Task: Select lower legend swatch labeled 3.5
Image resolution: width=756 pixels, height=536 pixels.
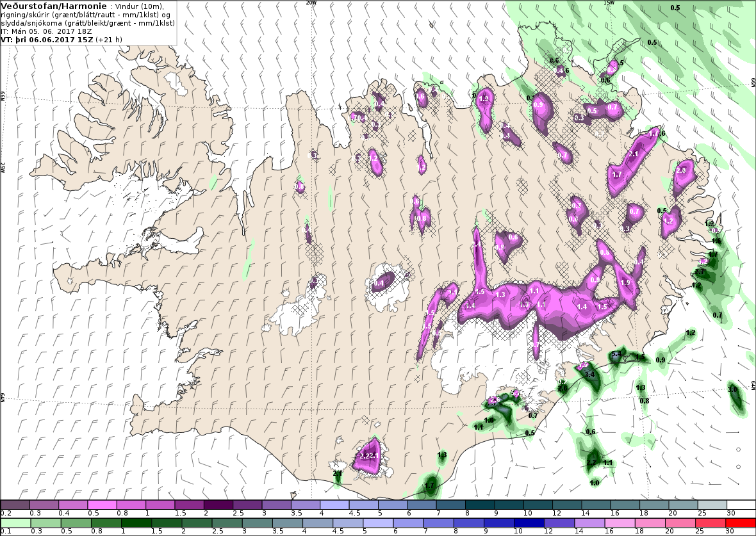Action: coord(287,523)
